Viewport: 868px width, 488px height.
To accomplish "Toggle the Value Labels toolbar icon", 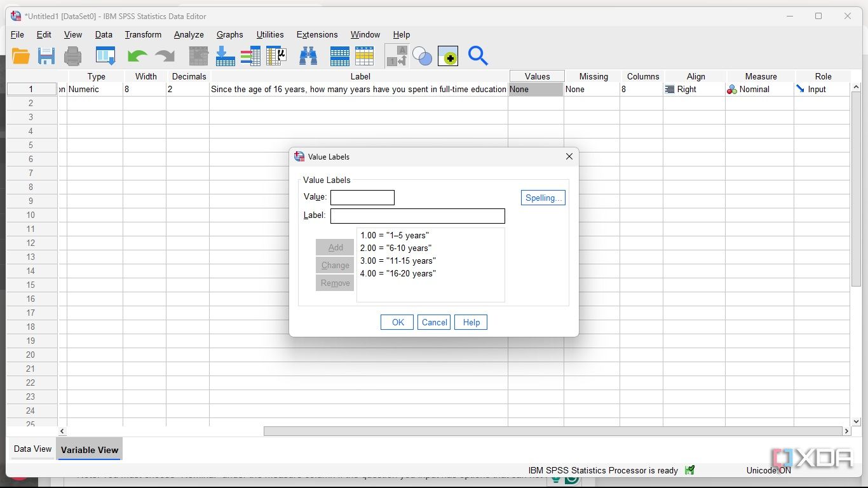I will [397, 56].
